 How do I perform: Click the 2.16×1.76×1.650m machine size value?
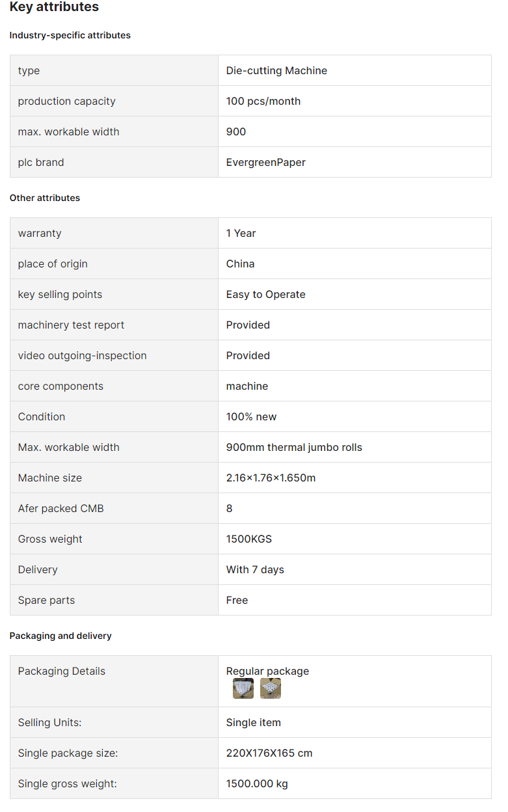pos(271,478)
